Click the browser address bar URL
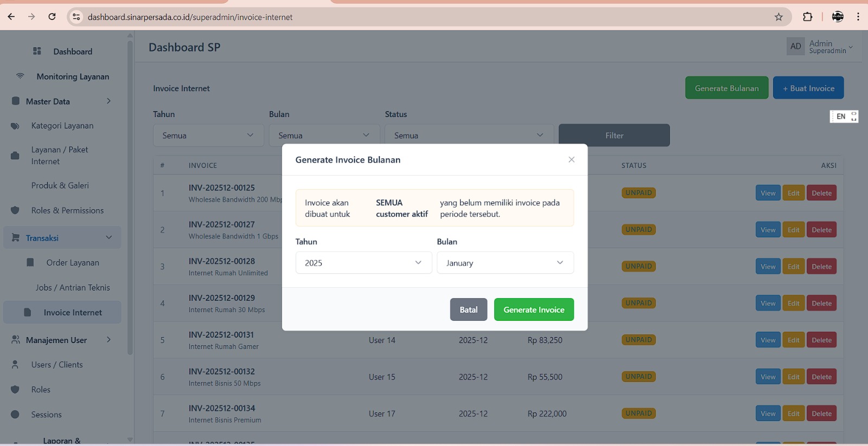 pyautogui.click(x=190, y=17)
